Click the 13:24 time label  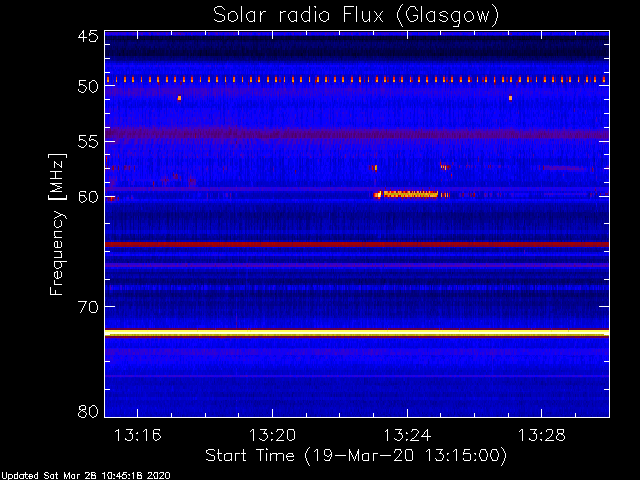407,435
